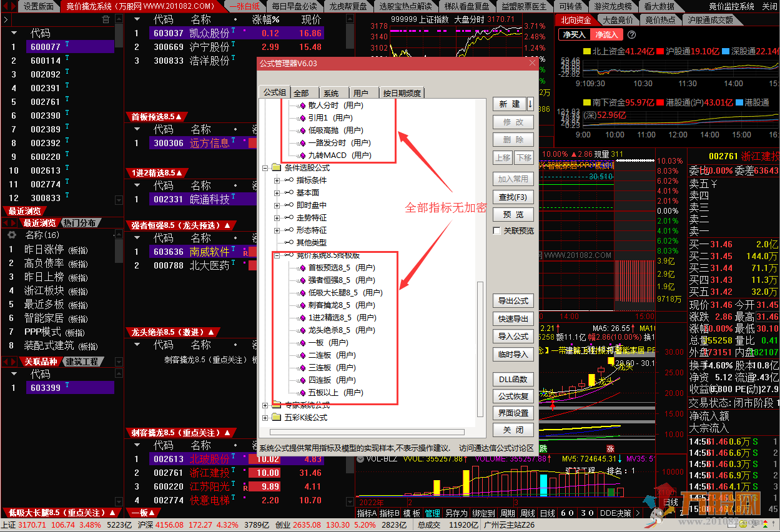
Task: Open the 按日期频度 tab
Action: [402, 93]
